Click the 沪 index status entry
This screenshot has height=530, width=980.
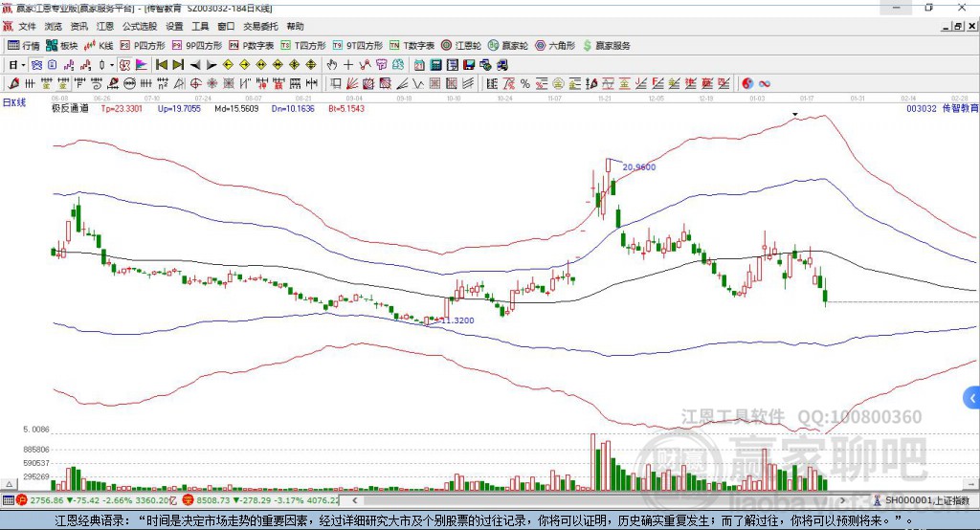click(98, 500)
